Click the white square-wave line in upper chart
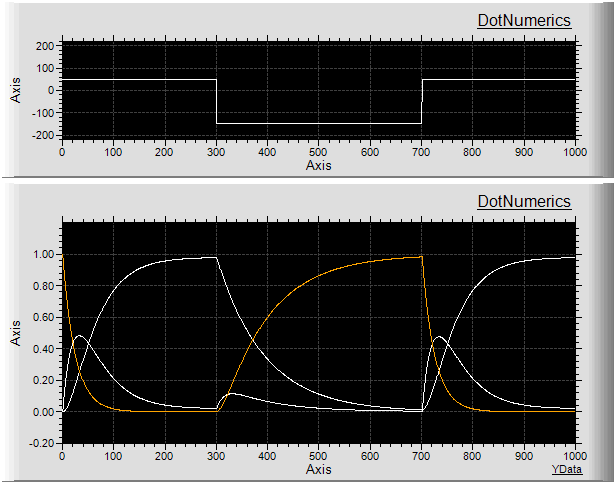The height and width of the screenshot is (482, 615). point(318,124)
